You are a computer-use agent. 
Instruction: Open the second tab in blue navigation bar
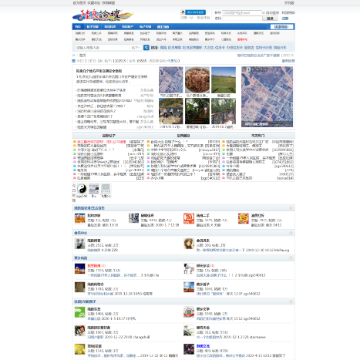92,27
